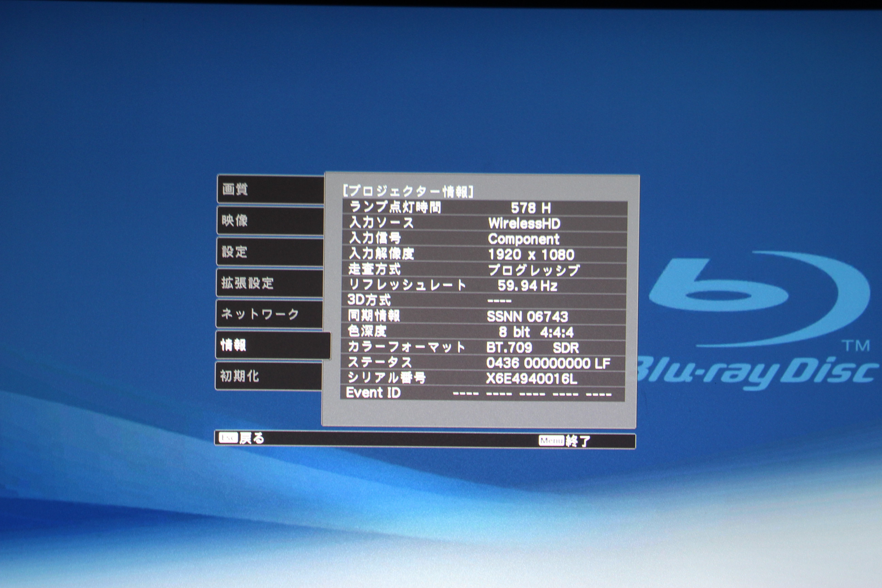
Task: Select the 入力信号 row label
Action: click(375, 239)
